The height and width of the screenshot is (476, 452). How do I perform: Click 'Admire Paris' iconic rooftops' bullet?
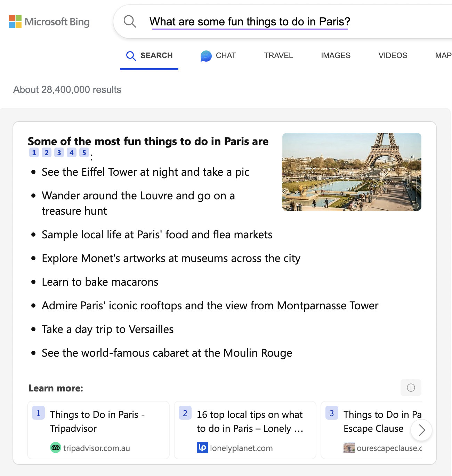click(x=210, y=306)
